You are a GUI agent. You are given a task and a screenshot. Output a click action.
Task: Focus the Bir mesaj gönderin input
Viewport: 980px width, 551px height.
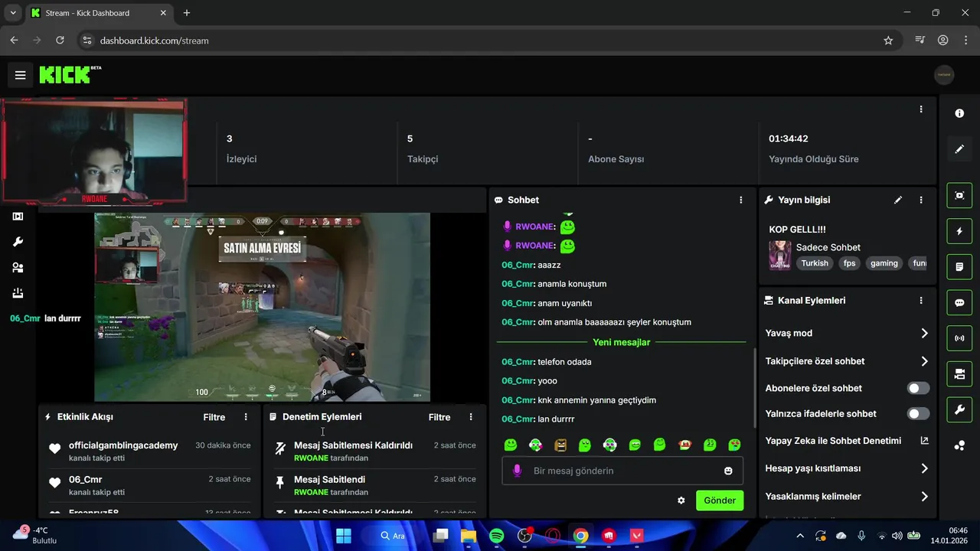tap(622, 471)
